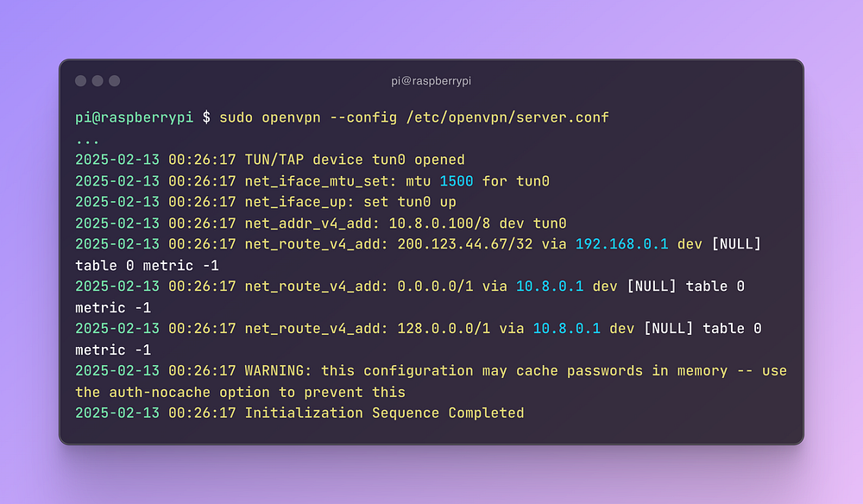Click the 200.123.44.67/32 route address
This screenshot has height=504, width=863.
click(465, 243)
